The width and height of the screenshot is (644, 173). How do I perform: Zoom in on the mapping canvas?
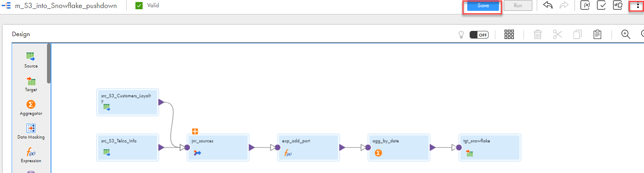pyautogui.click(x=626, y=35)
